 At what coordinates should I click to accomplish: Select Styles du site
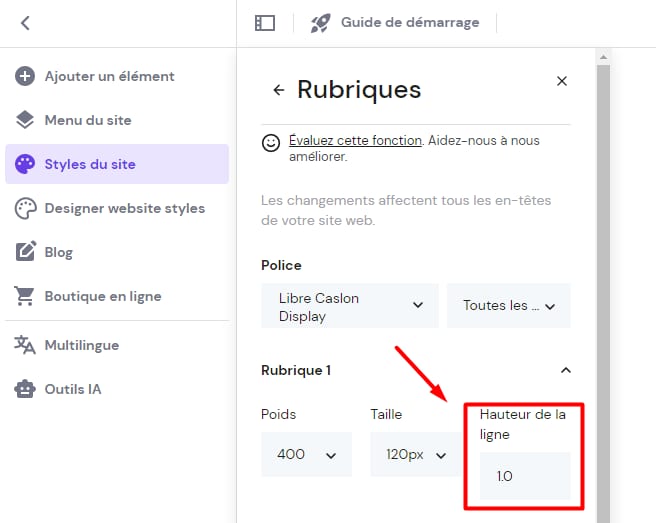(x=117, y=164)
